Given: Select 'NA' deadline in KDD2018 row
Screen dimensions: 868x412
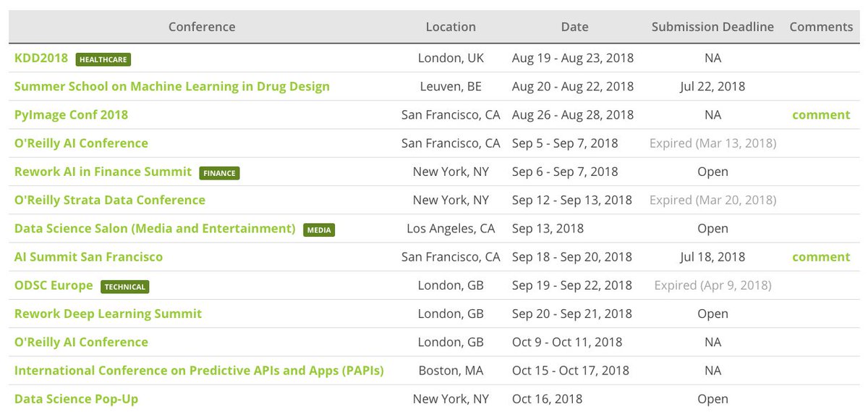Looking at the screenshot, I should pyautogui.click(x=712, y=58).
